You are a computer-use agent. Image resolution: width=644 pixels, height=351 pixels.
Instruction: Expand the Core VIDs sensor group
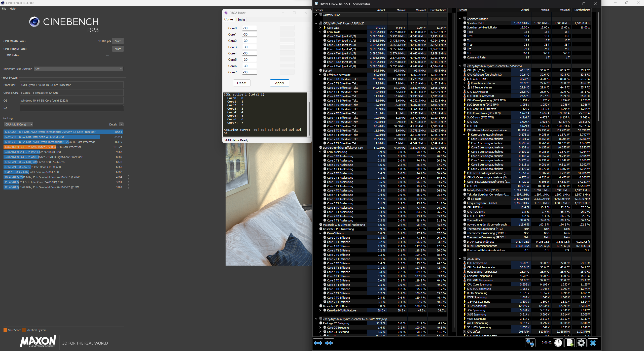[320, 28]
